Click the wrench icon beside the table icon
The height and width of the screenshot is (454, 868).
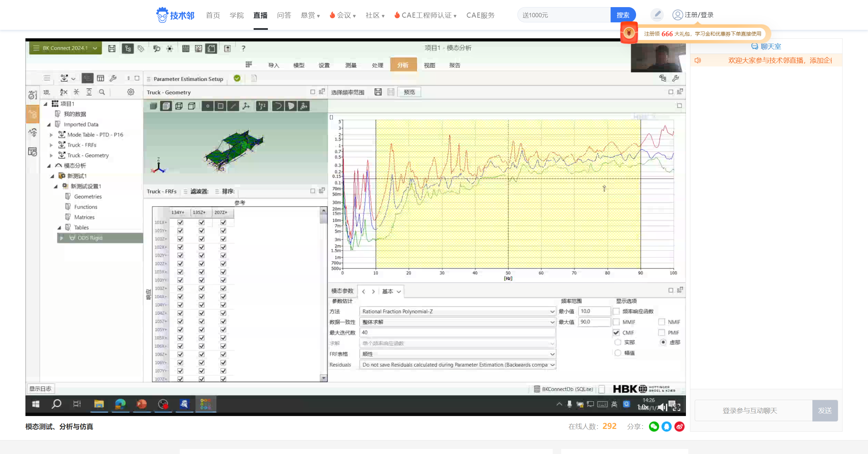[113, 78]
